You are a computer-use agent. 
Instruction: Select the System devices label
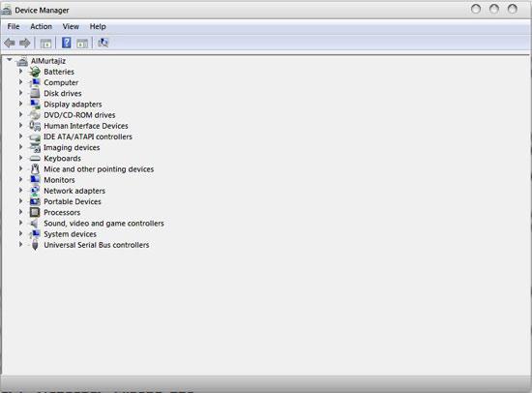[x=71, y=234]
